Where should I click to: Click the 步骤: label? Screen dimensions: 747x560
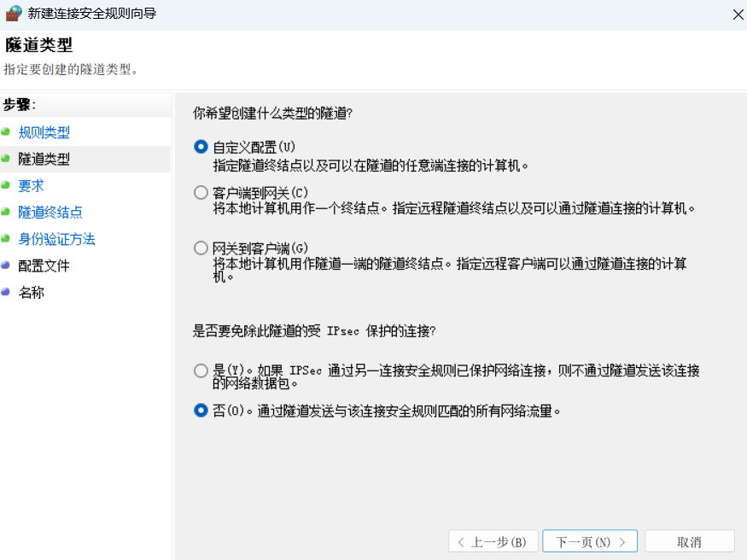pyautogui.click(x=19, y=105)
